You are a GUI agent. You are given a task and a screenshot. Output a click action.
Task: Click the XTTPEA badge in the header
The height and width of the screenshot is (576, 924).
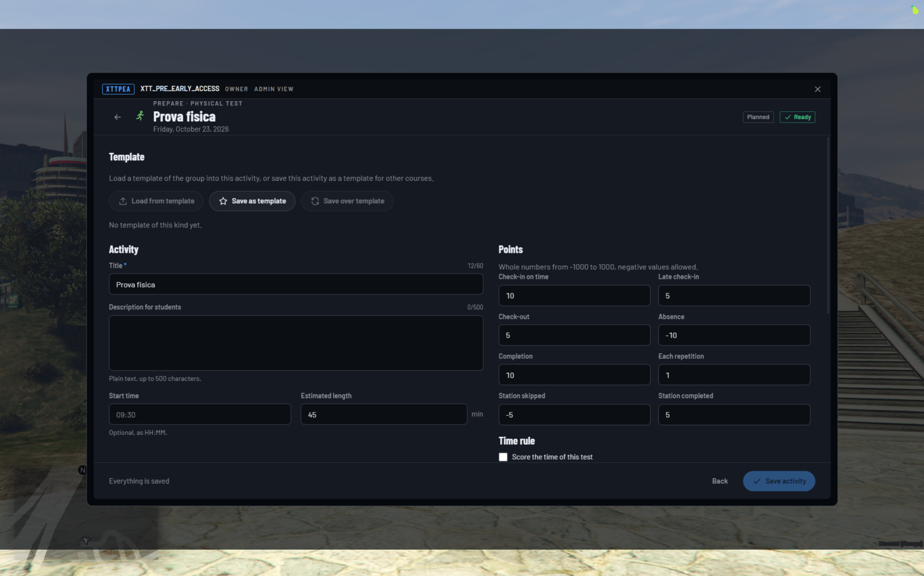tap(118, 89)
